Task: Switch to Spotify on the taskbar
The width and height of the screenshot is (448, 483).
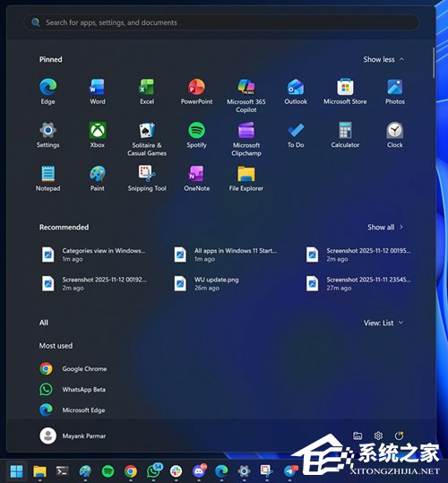Action: click(x=108, y=471)
